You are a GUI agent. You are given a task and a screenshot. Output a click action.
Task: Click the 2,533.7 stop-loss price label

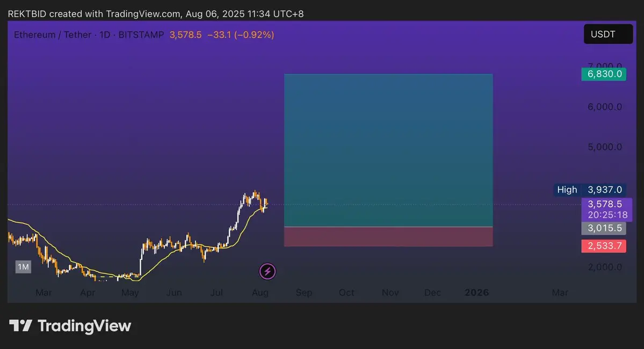coord(604,246)
